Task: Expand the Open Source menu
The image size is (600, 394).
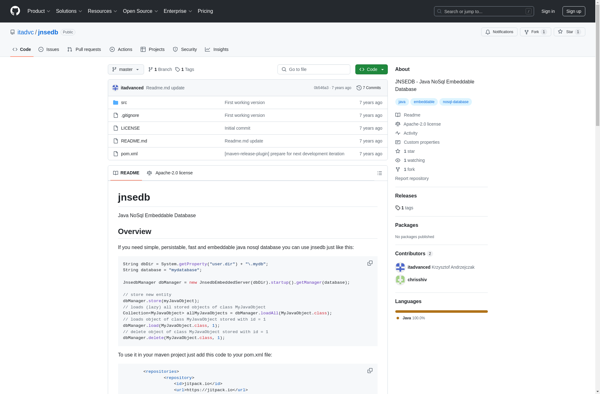Action: tap(140, 11)
